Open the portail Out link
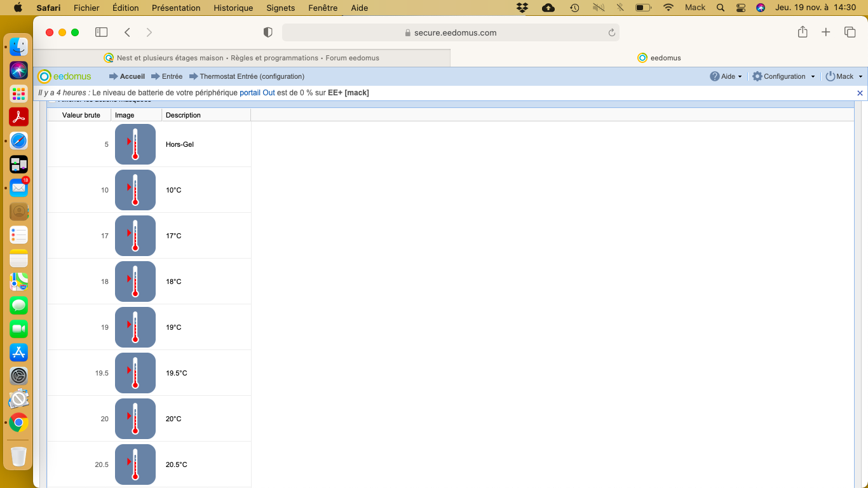The image size is (868, 488). pyautogui.click(x=257, y=93)
